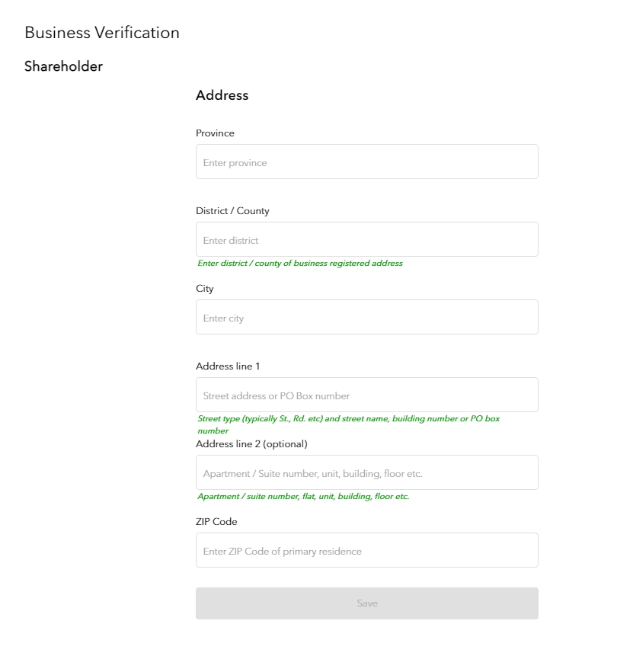633x672 pixels.
Task: Click the Business Verification page title
Action: (x=102, y=33)
